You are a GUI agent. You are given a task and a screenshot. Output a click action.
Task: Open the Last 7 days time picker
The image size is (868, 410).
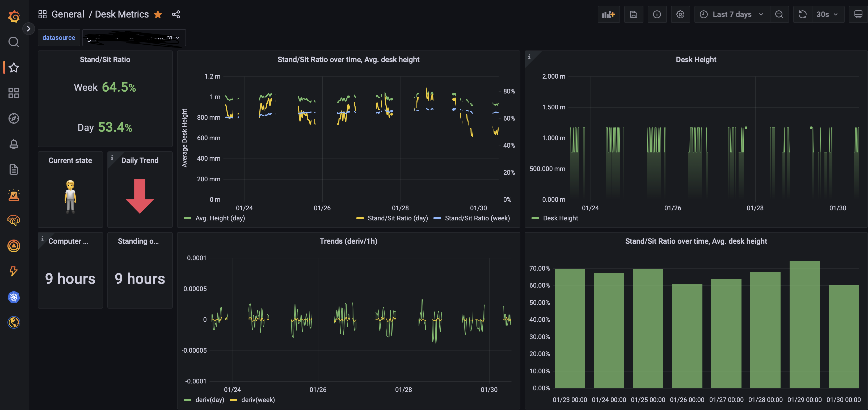pos(732,15)
